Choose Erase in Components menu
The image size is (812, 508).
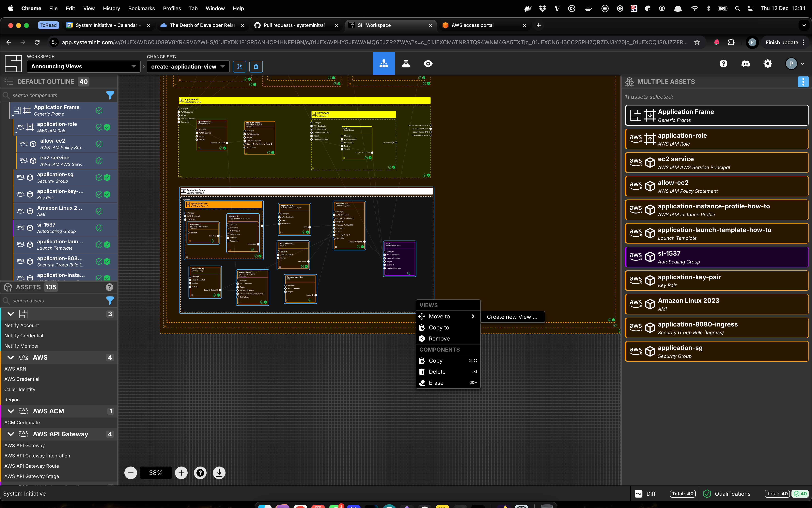coord(448,383)
